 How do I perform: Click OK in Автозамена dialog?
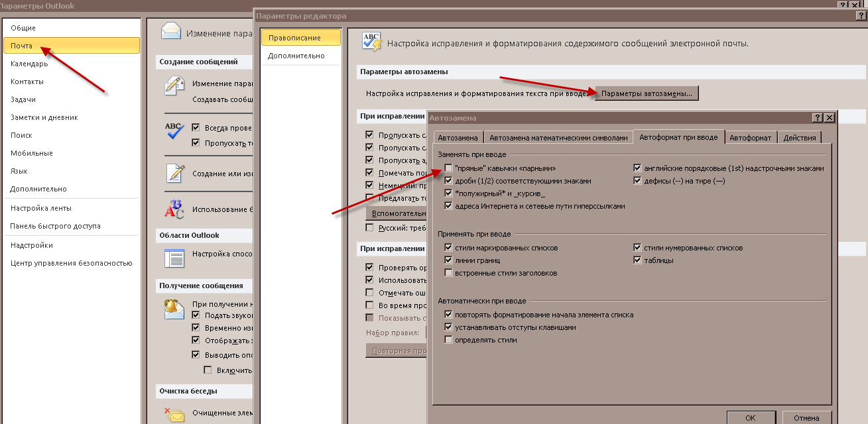click(x=751, y=417)
